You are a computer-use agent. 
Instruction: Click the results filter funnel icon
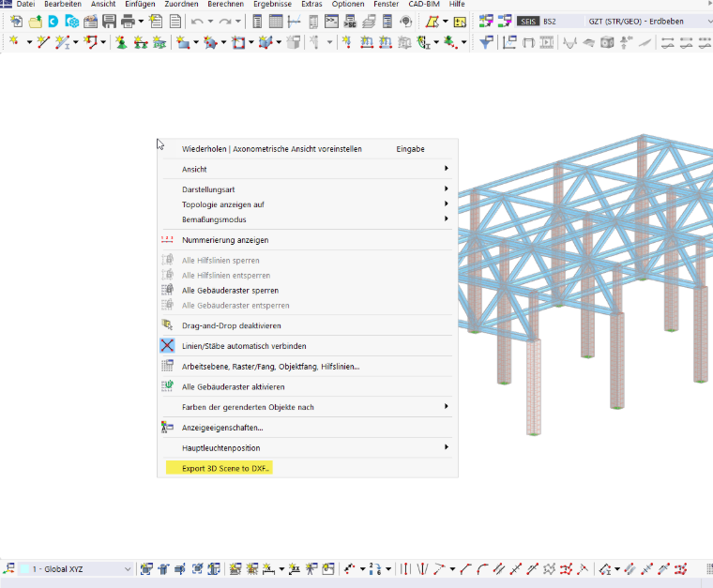pos(486,42)
